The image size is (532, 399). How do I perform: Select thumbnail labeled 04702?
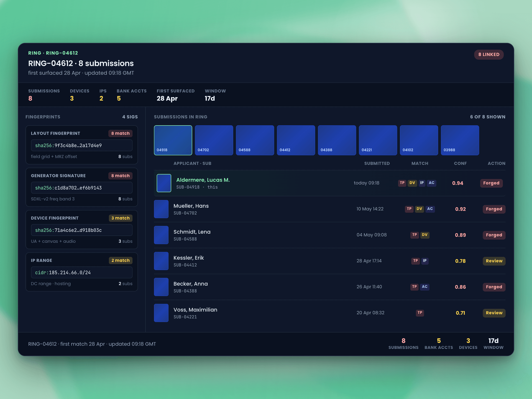click(x=214, y=140)
